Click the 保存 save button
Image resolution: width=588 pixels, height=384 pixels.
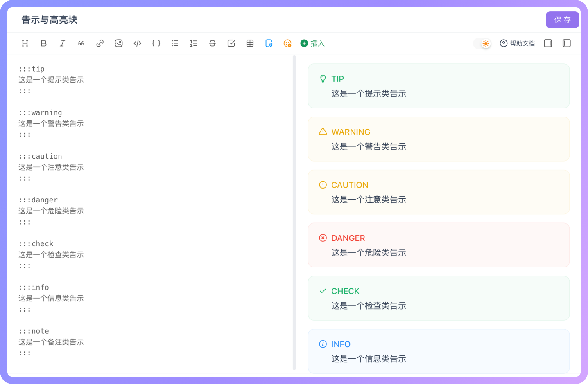(x=562, y=20)
